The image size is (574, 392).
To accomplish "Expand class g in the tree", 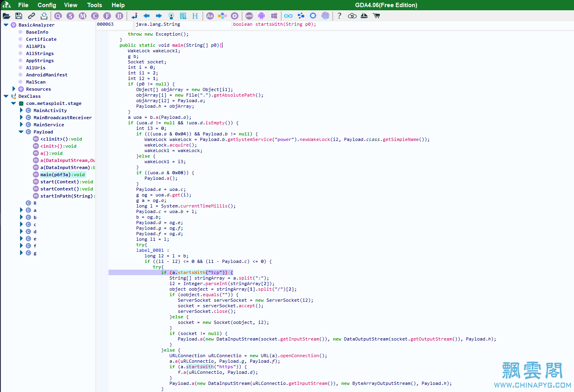I will (x=21, y=253).
